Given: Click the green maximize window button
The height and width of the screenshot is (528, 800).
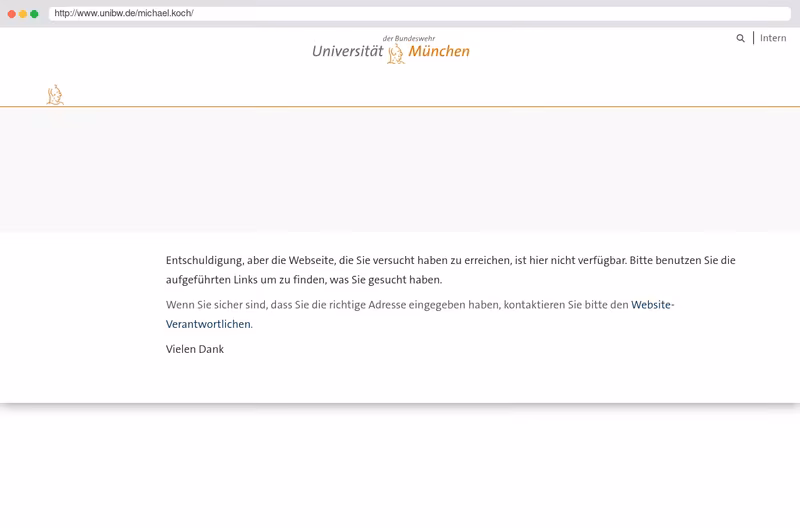Looking at the screenshot, I should 34,14.
